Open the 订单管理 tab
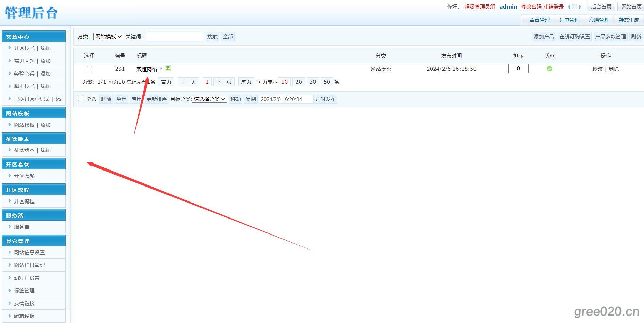 [x=569, y=20]
